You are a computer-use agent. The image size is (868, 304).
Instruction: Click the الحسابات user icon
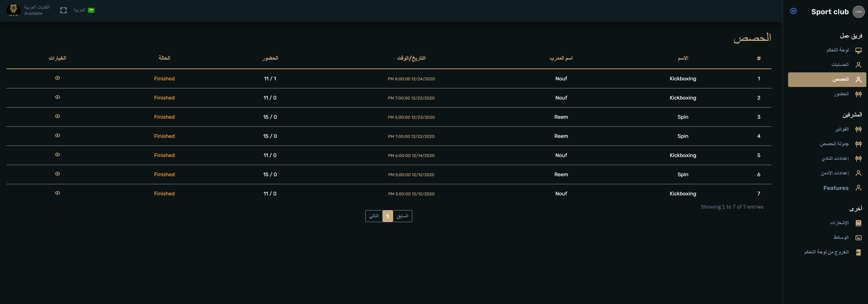click(x=858, y=65)
